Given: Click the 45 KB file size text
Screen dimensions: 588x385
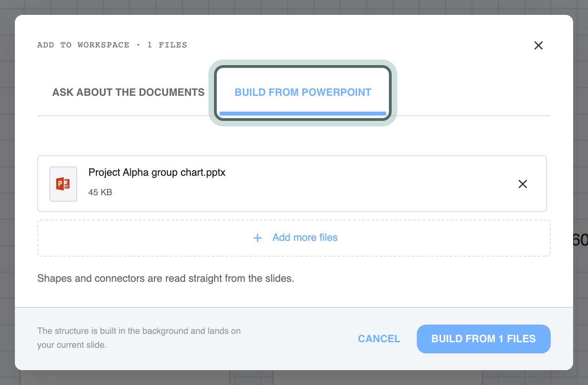Looking at the screenshot, I should pos(100,192).
